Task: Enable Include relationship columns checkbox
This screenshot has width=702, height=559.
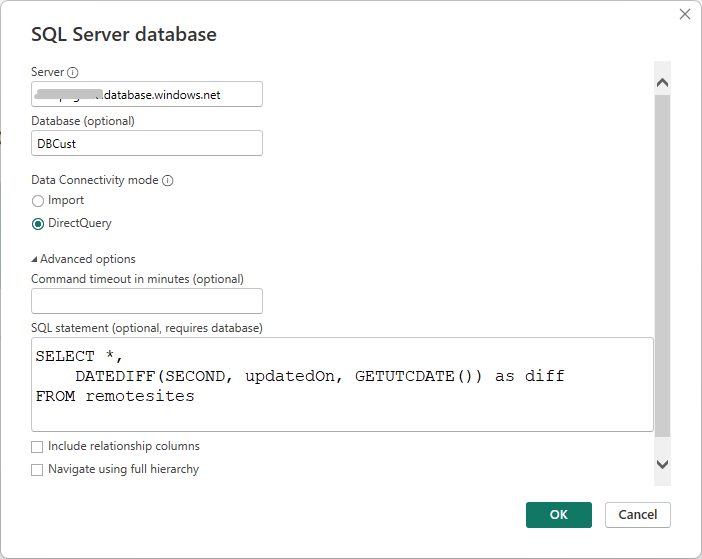Action: [37, 447]
